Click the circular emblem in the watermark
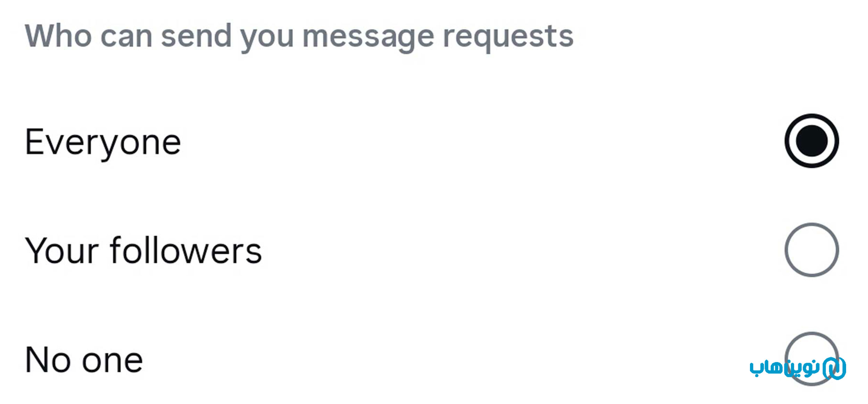 pos(834,368)
